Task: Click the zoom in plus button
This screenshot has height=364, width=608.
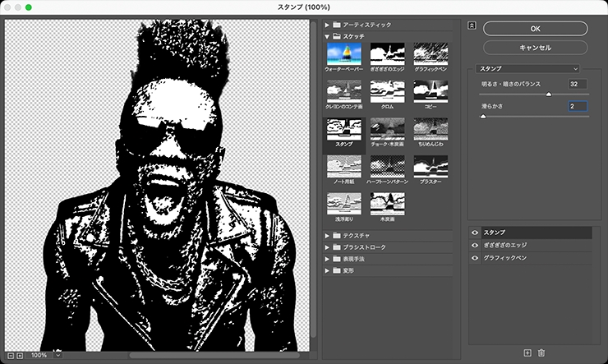Action: tap(20, 355)
